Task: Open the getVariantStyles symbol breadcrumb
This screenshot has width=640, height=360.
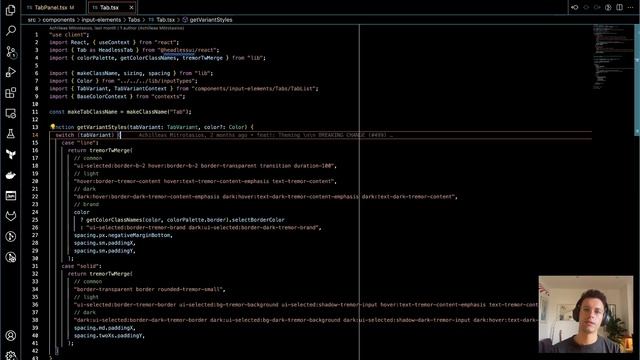Action: click(207, 20)
